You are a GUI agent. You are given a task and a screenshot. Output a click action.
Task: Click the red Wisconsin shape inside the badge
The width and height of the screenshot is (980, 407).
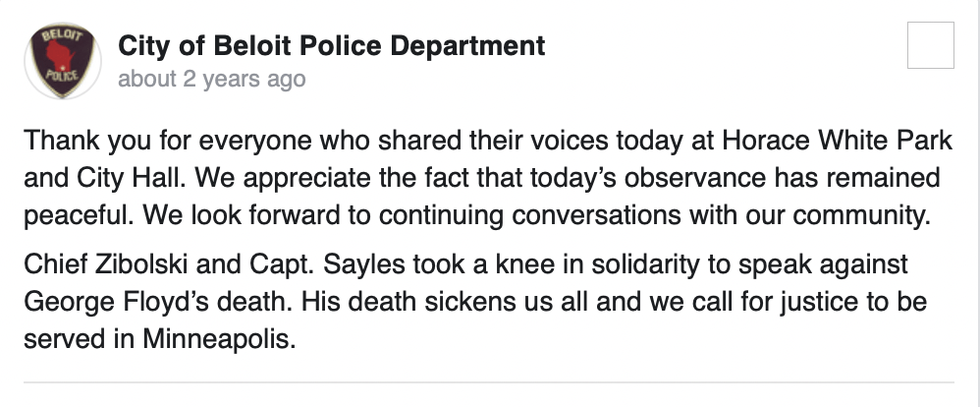61,56
